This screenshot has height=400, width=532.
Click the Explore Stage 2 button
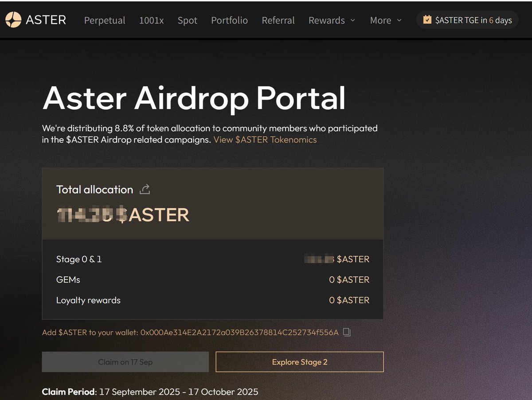tap(300, 362)
